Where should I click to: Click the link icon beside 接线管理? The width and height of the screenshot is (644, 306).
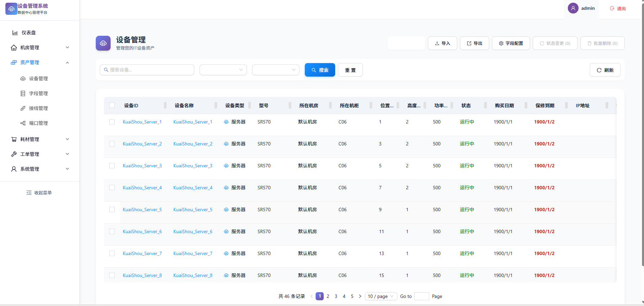pyautogui.click(x=23, y=108)
